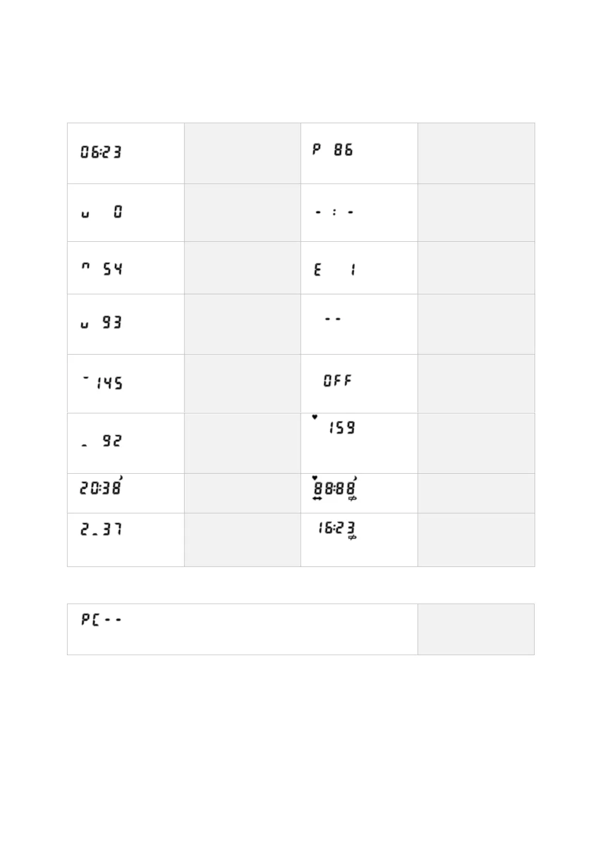Click the 145 display image
Viewport: 614px width, 868px height.
pos(103,382)
